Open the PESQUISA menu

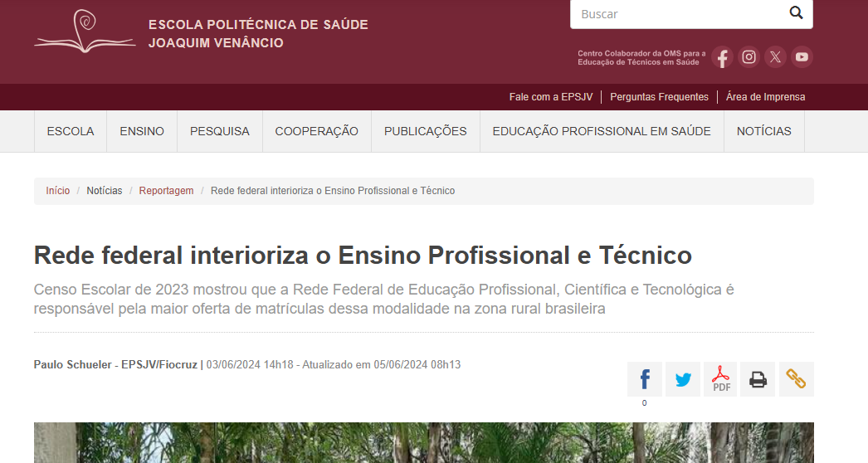click(220, 131)
